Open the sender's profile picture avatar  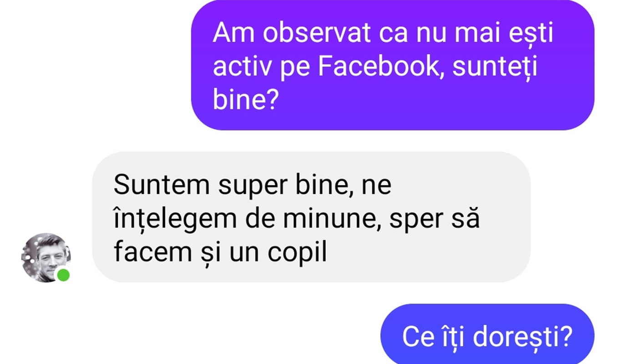45,258
